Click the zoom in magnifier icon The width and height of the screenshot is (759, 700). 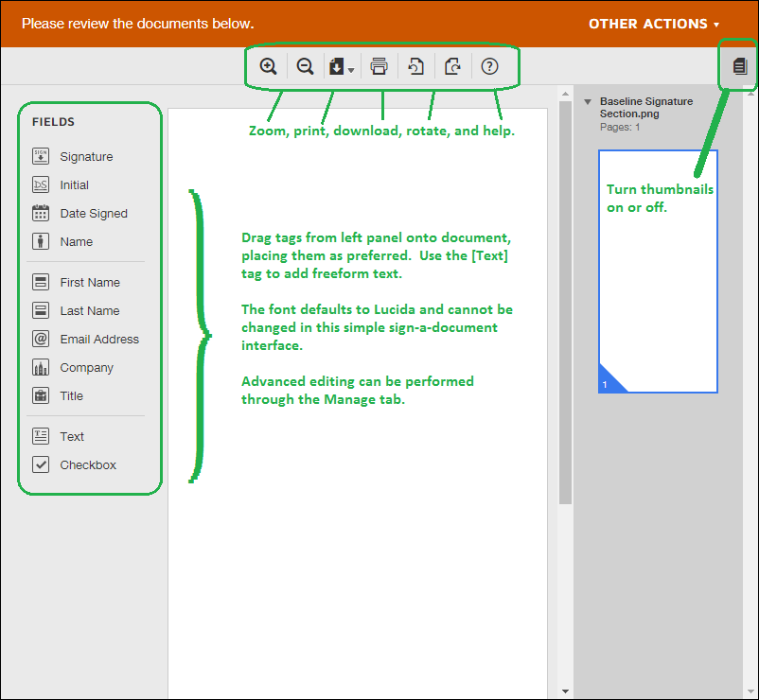pyautogui.click(x=269, y=66)
